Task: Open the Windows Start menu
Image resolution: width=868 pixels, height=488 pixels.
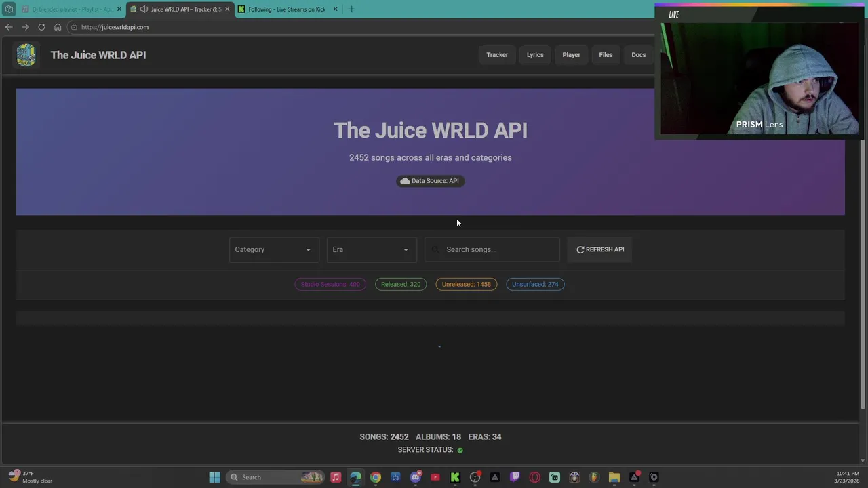Action: coord(214,477)
